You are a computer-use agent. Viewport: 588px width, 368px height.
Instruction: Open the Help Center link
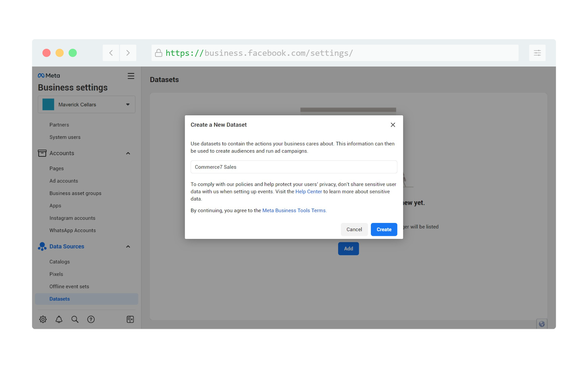(x=308, y=191)
